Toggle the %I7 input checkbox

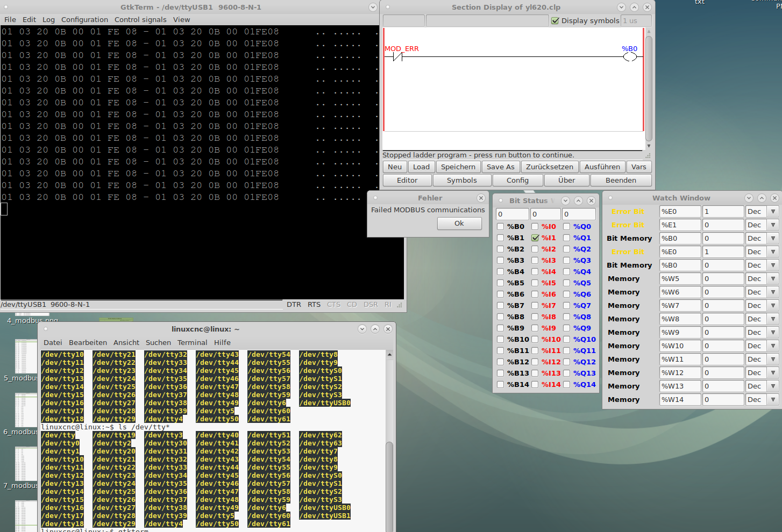pos(535,305)
